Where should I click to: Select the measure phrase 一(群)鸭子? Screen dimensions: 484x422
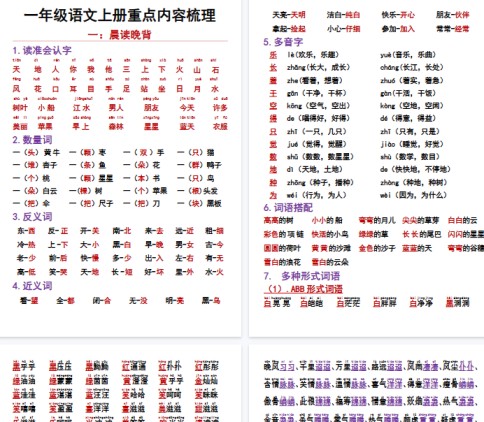200,165
